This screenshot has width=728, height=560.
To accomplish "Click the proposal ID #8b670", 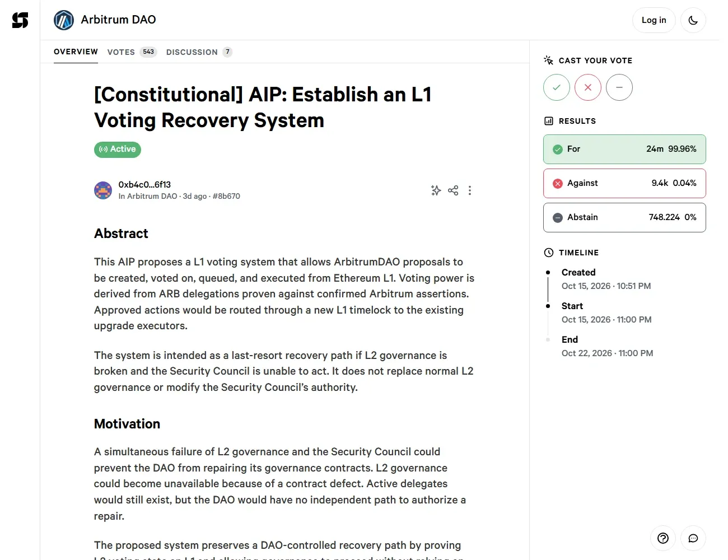I will point(226,197).
